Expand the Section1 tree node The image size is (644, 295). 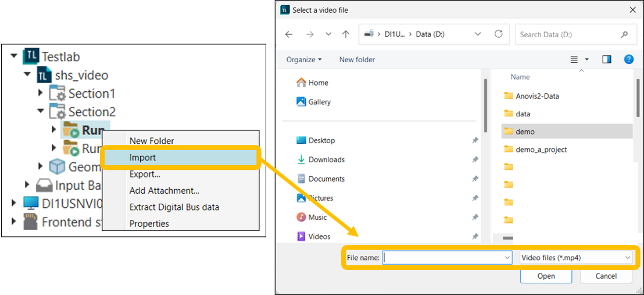[x=41, y=93]
